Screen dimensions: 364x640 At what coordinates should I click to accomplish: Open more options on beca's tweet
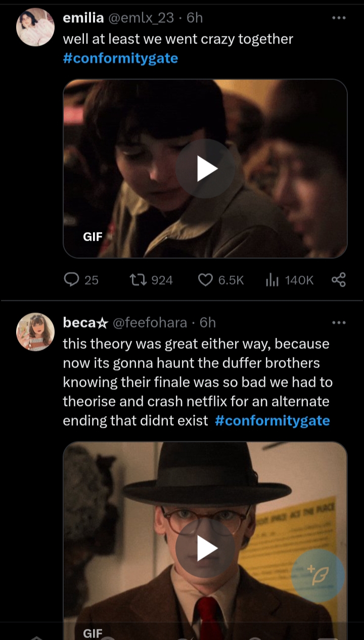[x=338, y=323]
